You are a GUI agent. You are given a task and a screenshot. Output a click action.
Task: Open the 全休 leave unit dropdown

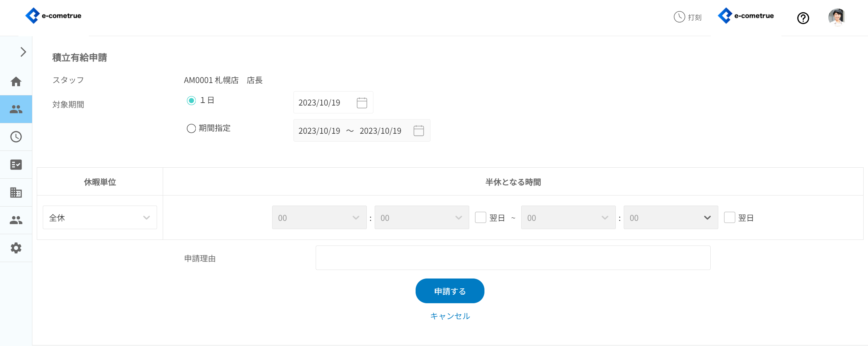pyautogui.click(x=100, y=217)
